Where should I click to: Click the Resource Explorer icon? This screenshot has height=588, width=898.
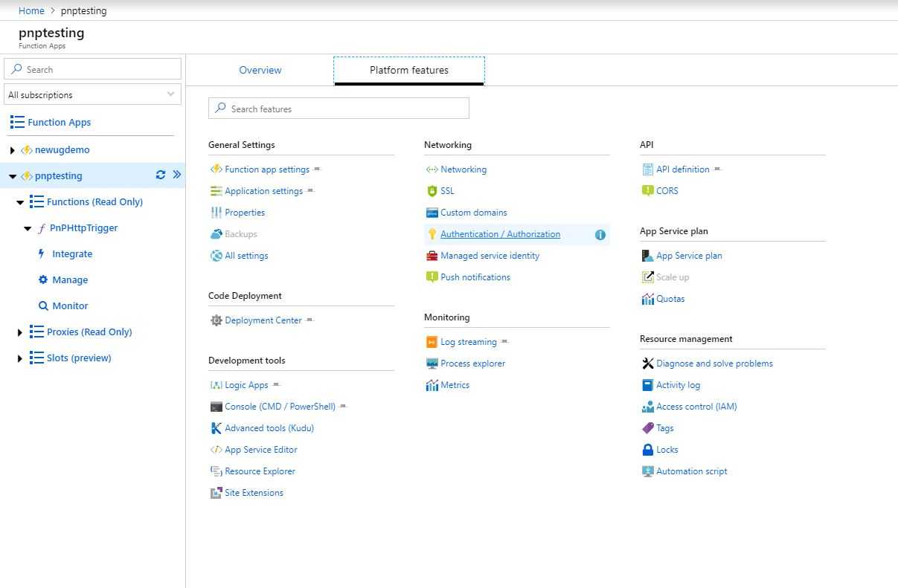(x=217, y=471)
